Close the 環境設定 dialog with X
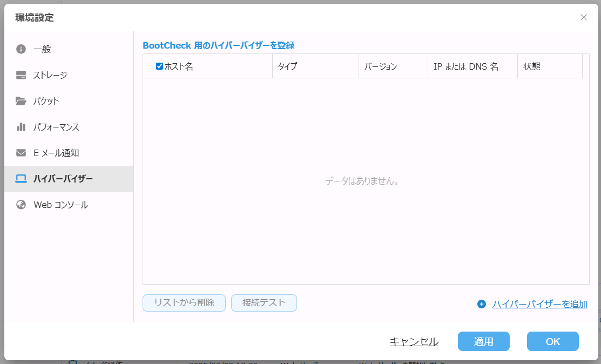 point(584,17)
